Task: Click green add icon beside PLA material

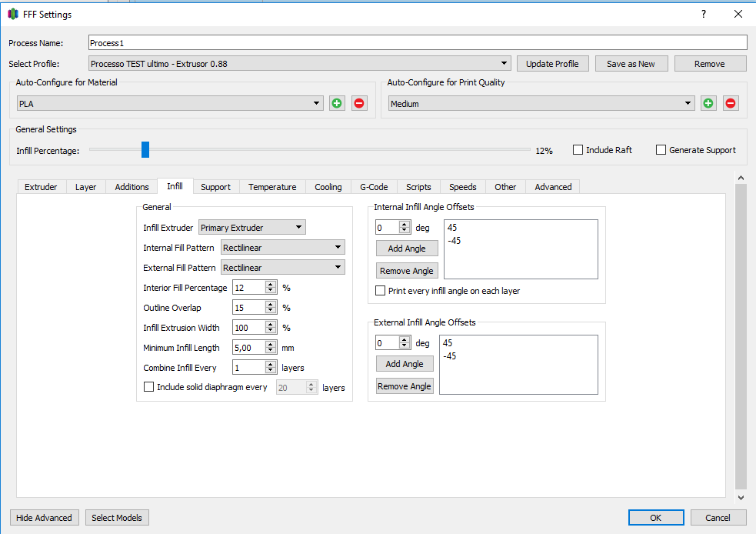Action: point(337,103)
